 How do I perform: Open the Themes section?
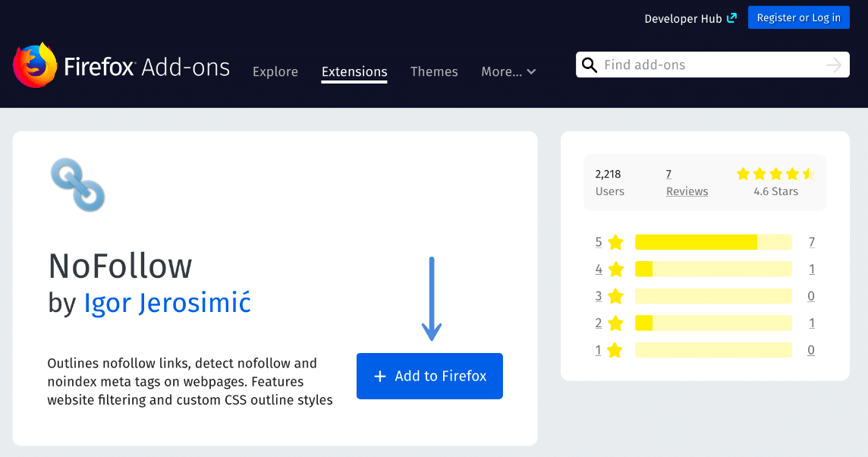pyautogui.click(x=434, y=71)
